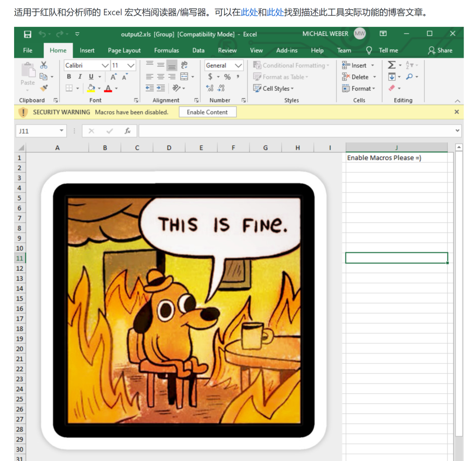Click Decrease Decimal icon

pyautogui.click(x=221, y=88)
